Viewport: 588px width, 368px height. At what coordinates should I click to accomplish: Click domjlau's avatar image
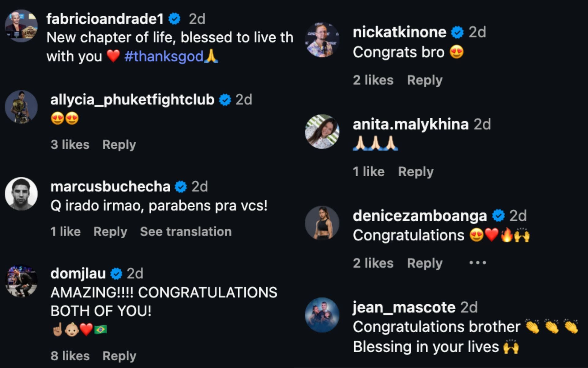pyautogui.click(x=21, y=281)
